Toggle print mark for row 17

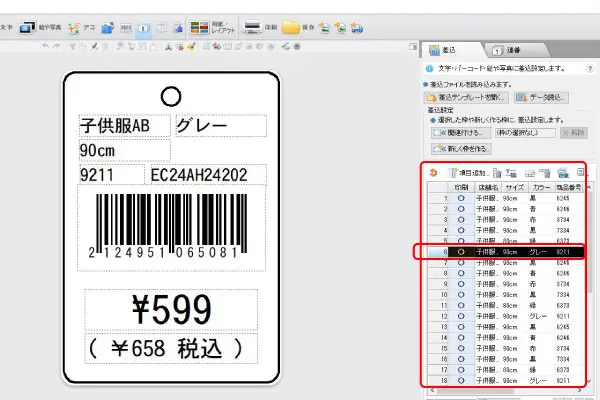[461, 370]
